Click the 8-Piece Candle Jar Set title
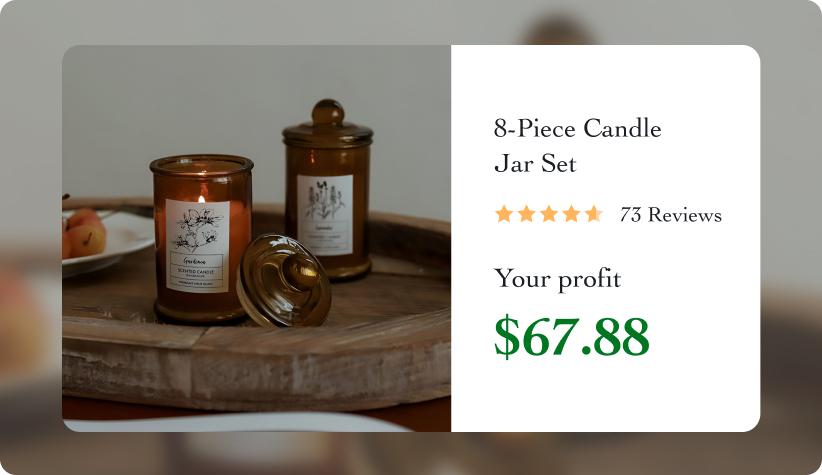Viewport: 822px width, 475px height. click(577, 146)
